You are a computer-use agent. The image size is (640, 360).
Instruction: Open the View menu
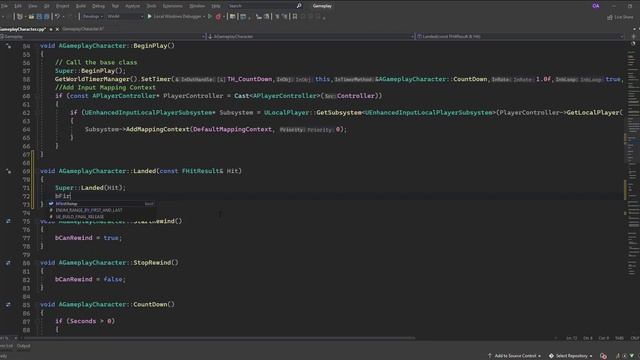[33, 6]
